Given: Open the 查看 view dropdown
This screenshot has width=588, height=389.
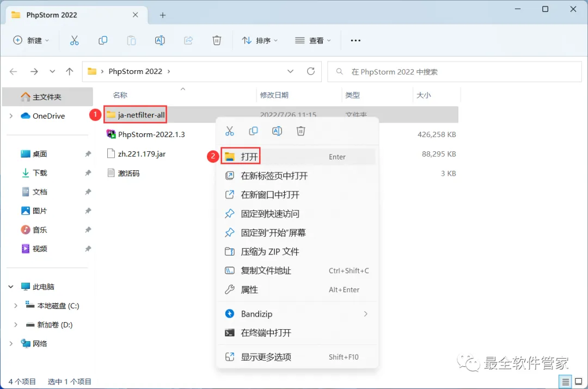Looking at the screenshot, I should coord(313,40).
